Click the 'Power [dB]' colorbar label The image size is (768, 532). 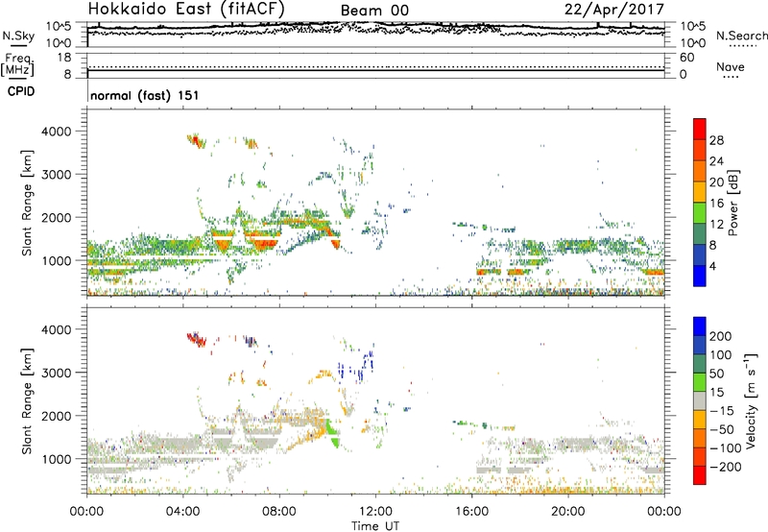click(x=733, y=203)
